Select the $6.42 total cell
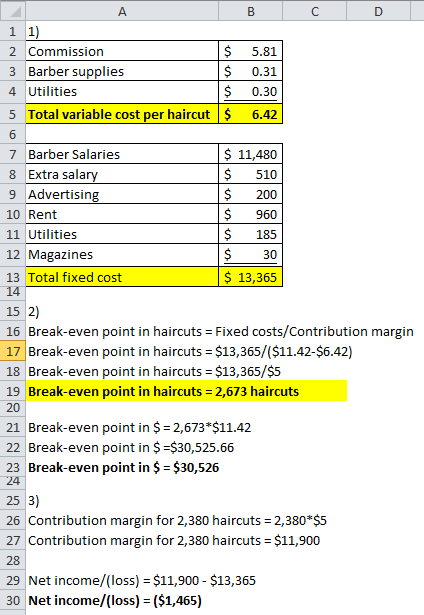The width and height of the screenshot is (424, 615). pos(250,114)
